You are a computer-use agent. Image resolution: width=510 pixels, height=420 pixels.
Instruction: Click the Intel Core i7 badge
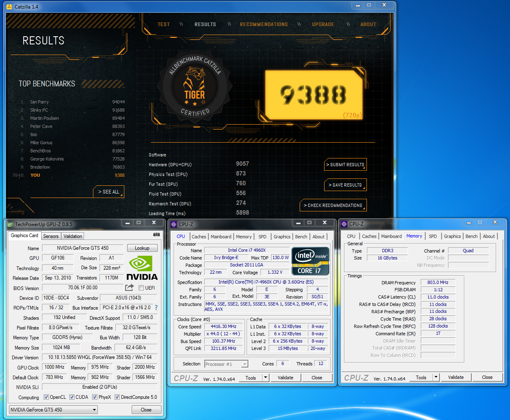(x=310, y=261)
